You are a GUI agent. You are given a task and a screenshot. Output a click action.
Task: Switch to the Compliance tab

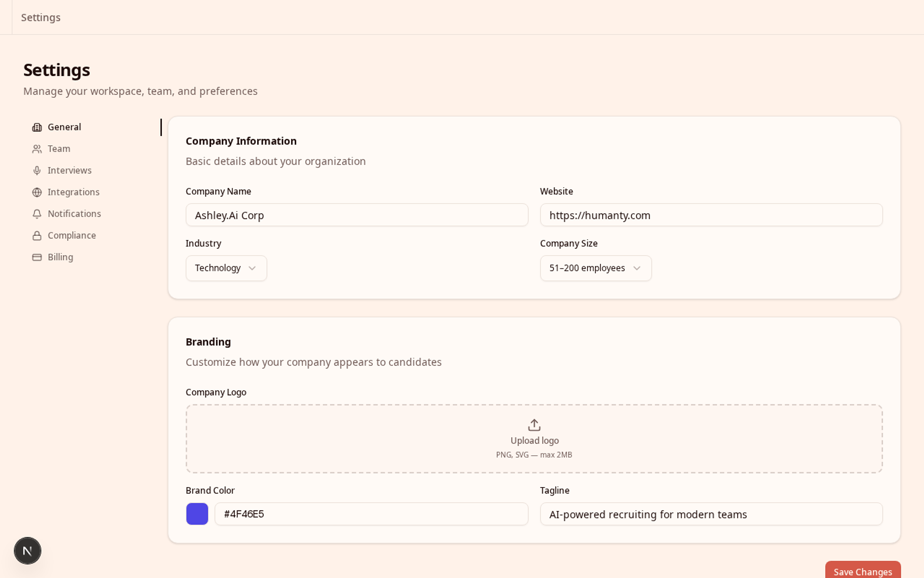pyautogui.click(x=92, y=236)
